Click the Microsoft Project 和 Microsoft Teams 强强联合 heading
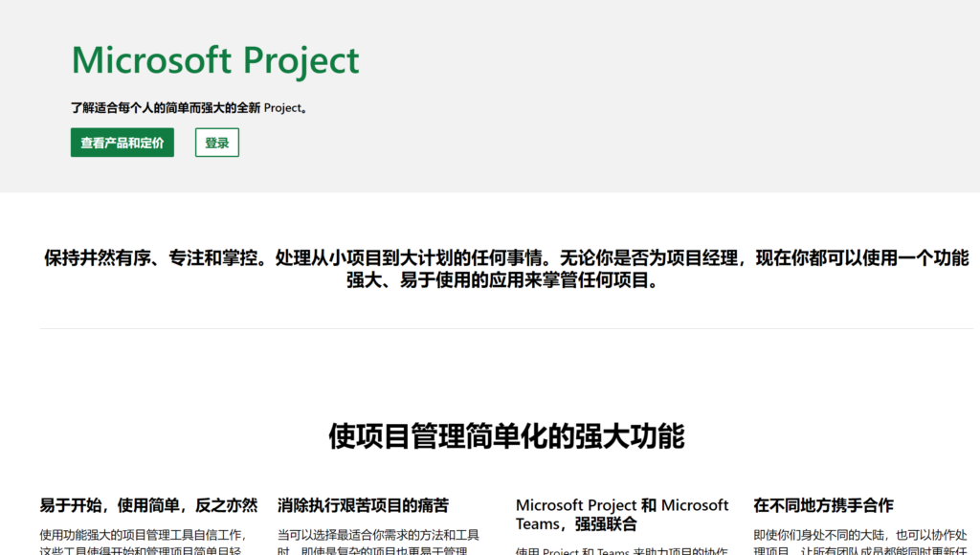 [622, 507]
